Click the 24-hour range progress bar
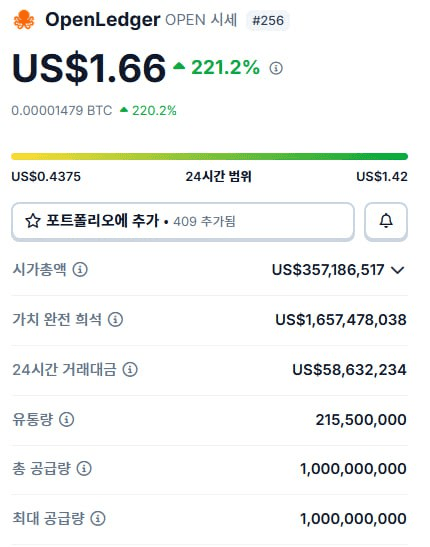 click(x=209, y=156)
